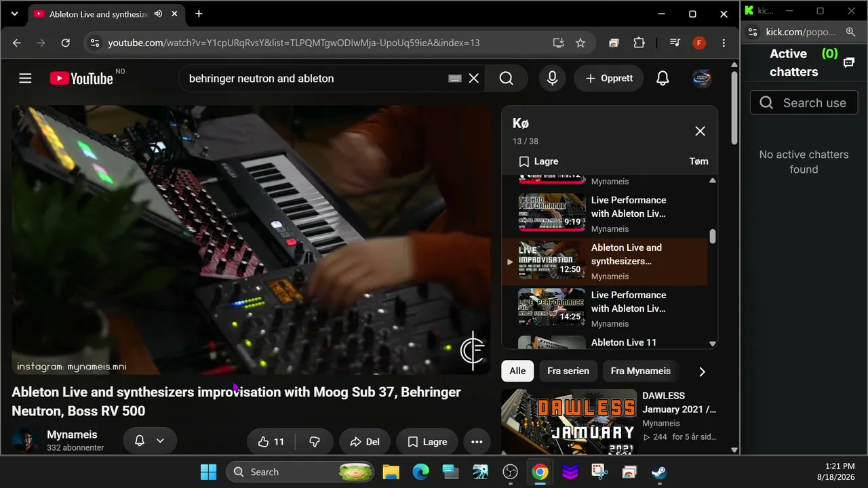Select the Alle filter chip
Viewport: 868px width, 488px height.
click(x=517, y=371)
